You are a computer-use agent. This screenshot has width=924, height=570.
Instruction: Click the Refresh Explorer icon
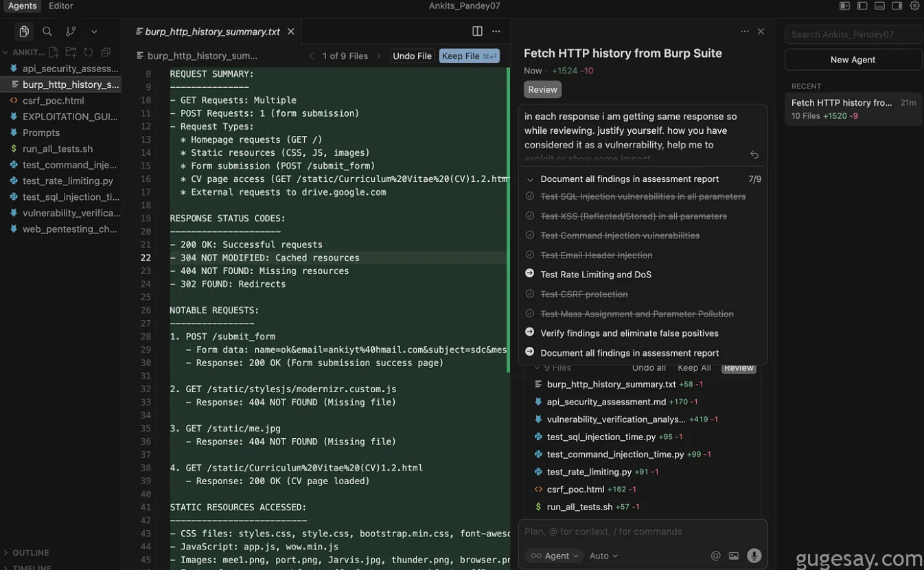point(89,52)
